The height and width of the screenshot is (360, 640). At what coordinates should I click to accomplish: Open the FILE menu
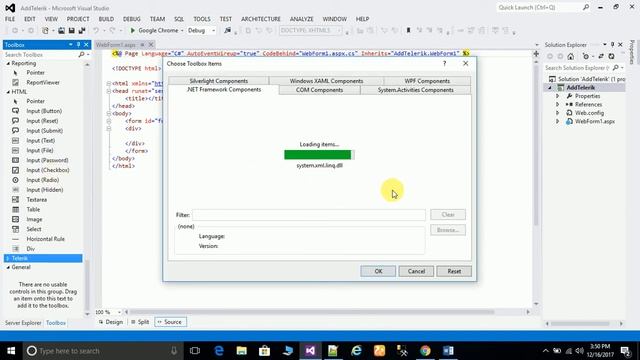click(x=10, y=19)
